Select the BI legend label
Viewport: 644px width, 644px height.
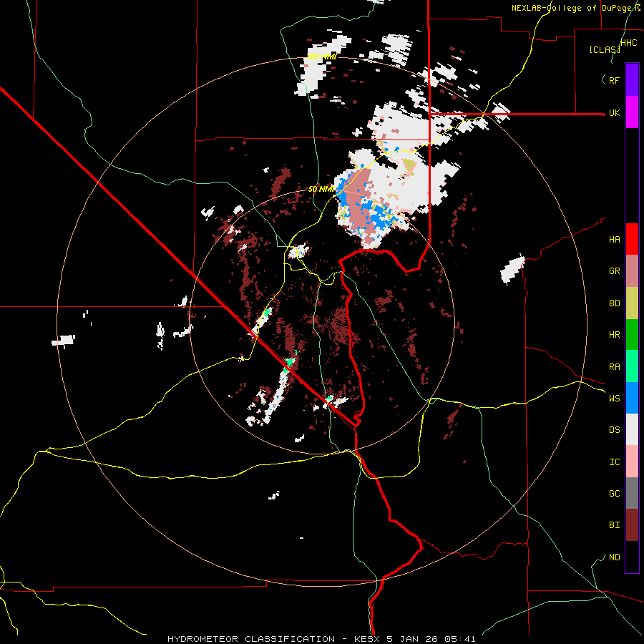coord(614,525)
